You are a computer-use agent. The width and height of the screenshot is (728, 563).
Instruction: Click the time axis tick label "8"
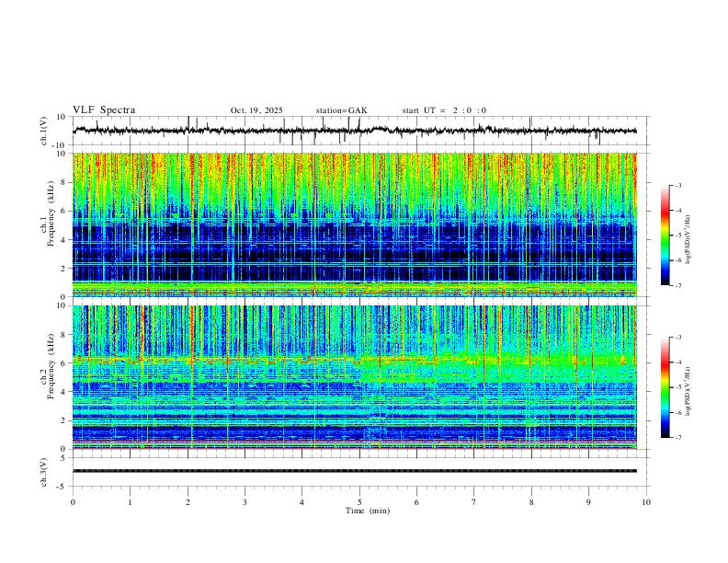point(531,502)
